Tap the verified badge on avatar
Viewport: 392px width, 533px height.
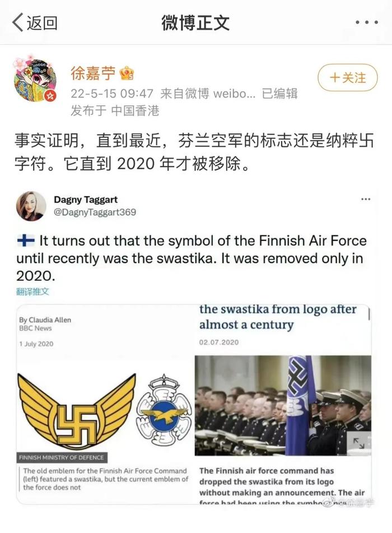[50, 95]
